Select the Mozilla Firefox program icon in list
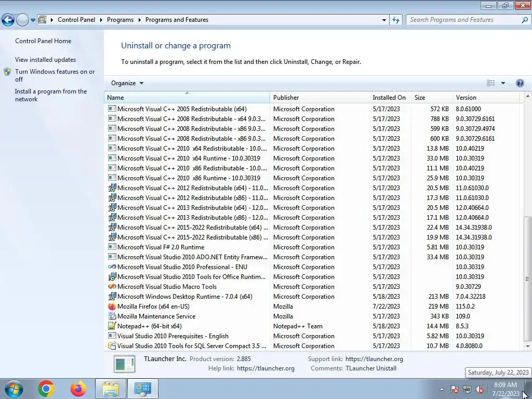 [112, 307]
